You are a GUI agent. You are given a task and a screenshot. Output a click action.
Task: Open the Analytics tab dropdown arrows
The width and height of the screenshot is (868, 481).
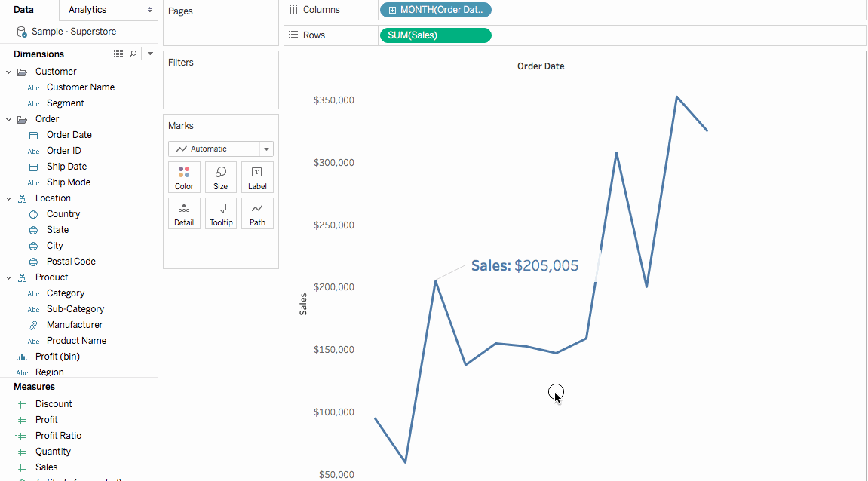pos(149,10)
